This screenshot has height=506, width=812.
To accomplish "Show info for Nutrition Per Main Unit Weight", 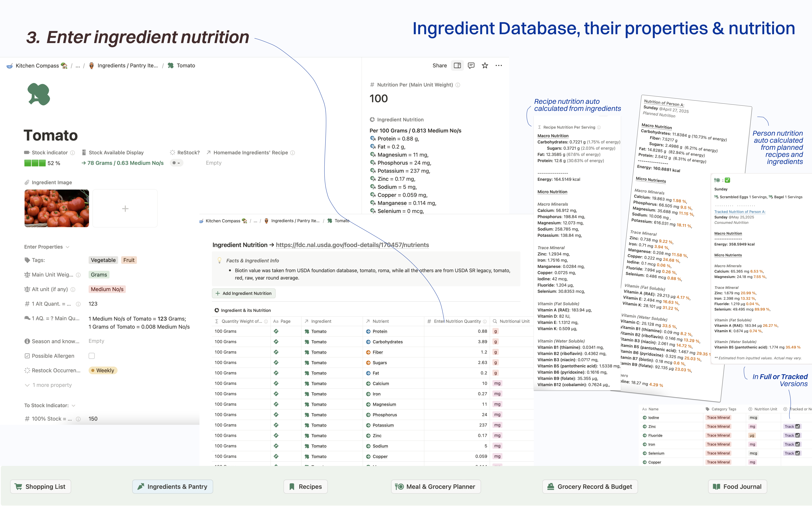I will click(x=458, y=85).
